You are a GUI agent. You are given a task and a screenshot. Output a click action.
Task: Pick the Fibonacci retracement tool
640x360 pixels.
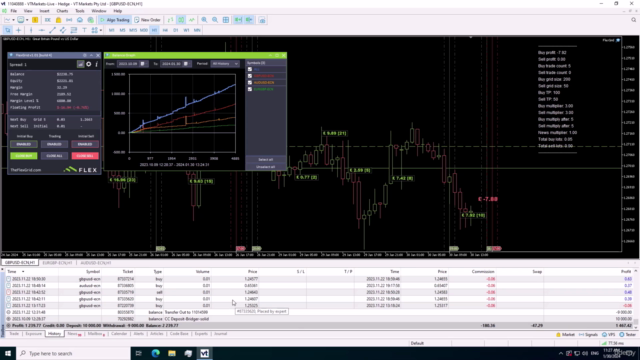click(74, 30)
